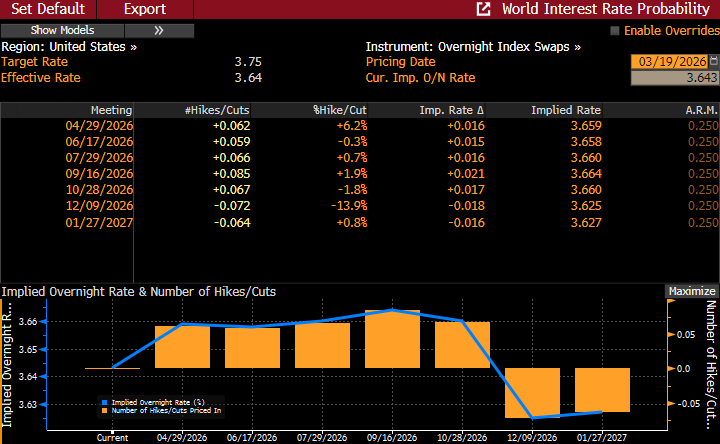Screen dimensions: 720x444
Task: Open the Pricing Date calendar icon
Action: [713, 61]
